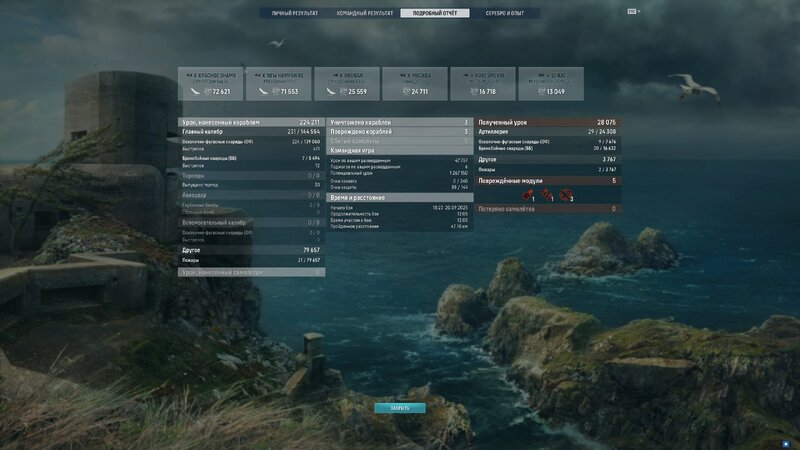Click the Урон, нанесенный кораблям header

point(252,122)
